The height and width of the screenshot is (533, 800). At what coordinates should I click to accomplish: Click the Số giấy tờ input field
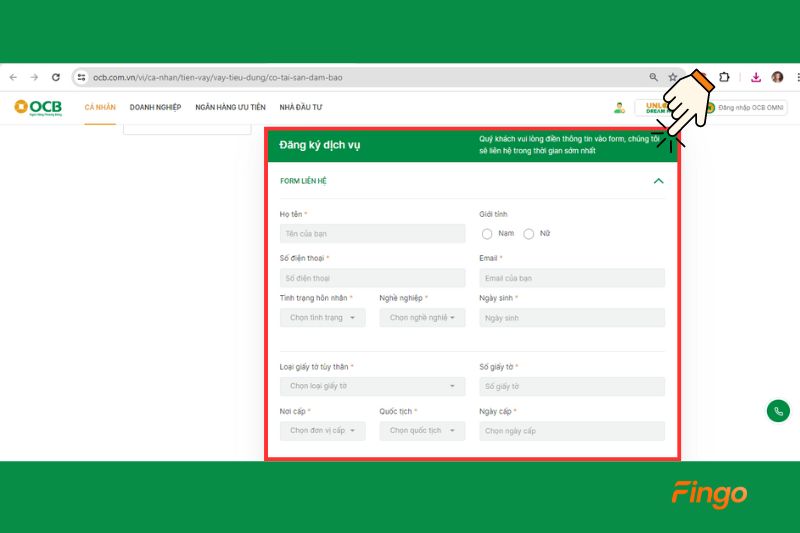(572, 386)
